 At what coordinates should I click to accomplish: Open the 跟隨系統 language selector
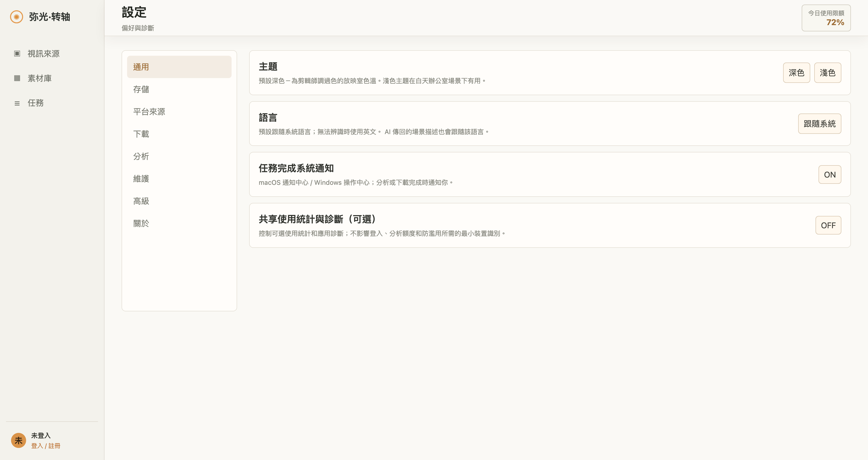[x=820, y=124]
